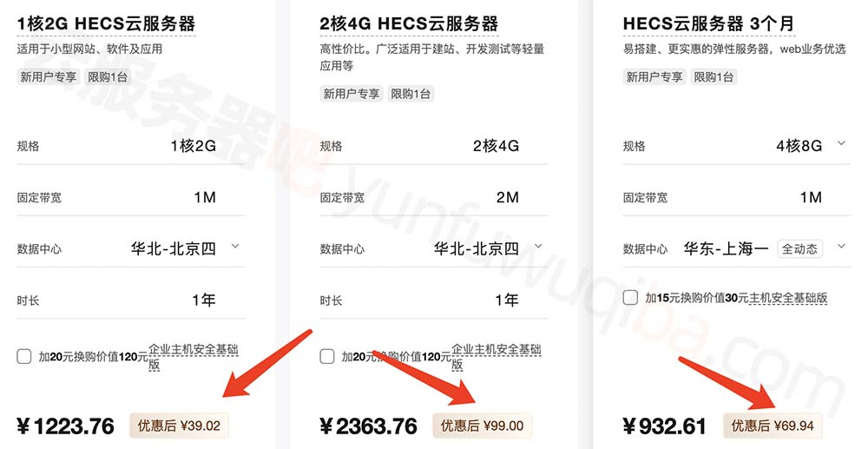Click 企业主机安全基础版 link in 2核4G card
The width and height of the screenshot is (868, 449).
point(496,357)
